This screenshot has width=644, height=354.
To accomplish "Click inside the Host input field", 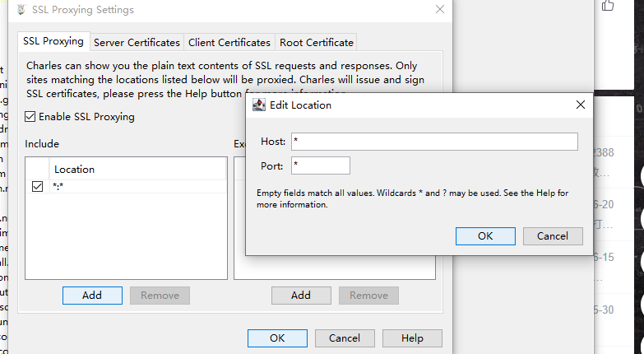I will point(434,142).
